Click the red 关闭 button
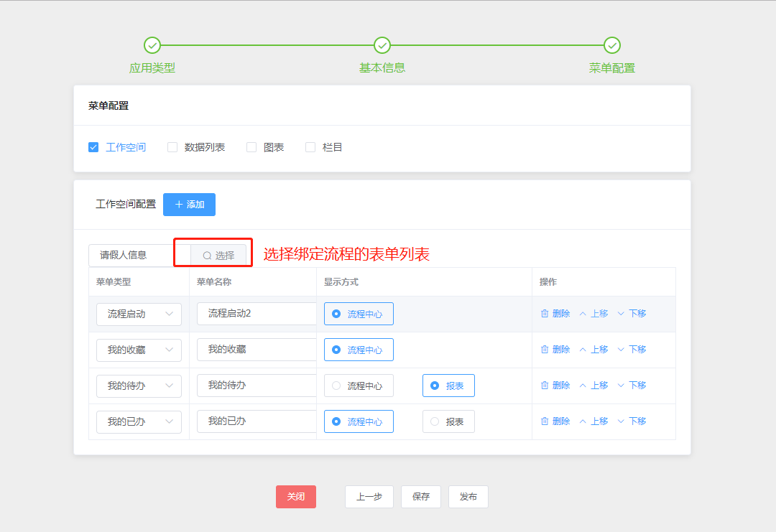776x532 pixels. coord(296,497)
